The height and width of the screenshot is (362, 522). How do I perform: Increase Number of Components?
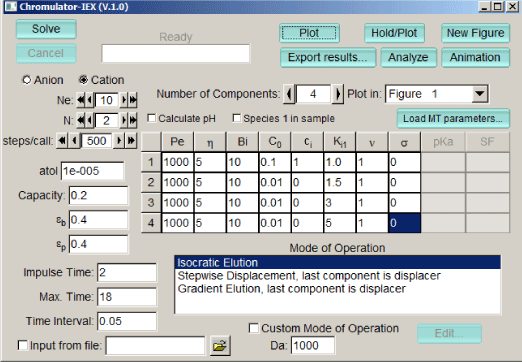[338, 94]
